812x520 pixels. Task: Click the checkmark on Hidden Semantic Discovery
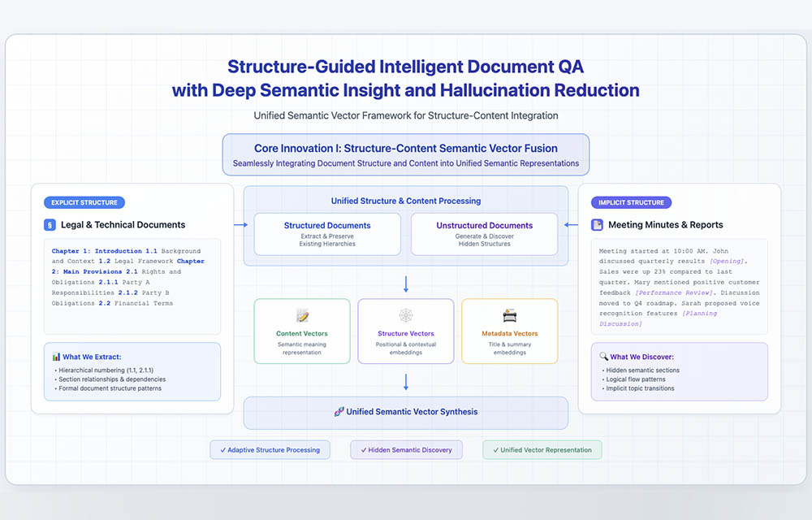(x=363, y=450)
